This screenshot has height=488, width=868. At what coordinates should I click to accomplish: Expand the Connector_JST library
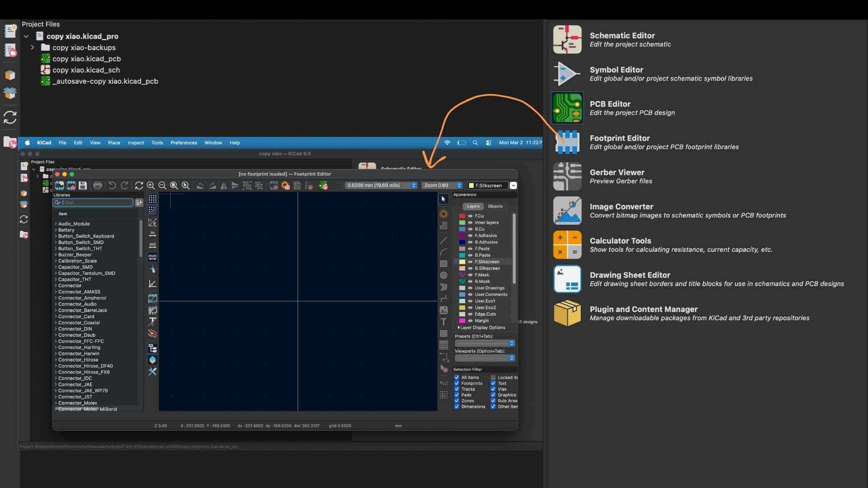pos(56,397)
